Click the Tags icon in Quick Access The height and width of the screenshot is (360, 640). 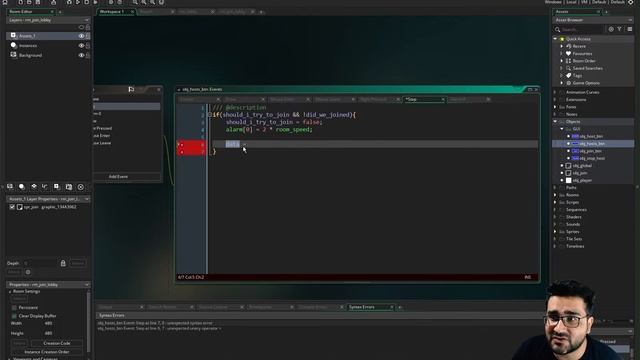pyautogui.click(x=569, y=76)
